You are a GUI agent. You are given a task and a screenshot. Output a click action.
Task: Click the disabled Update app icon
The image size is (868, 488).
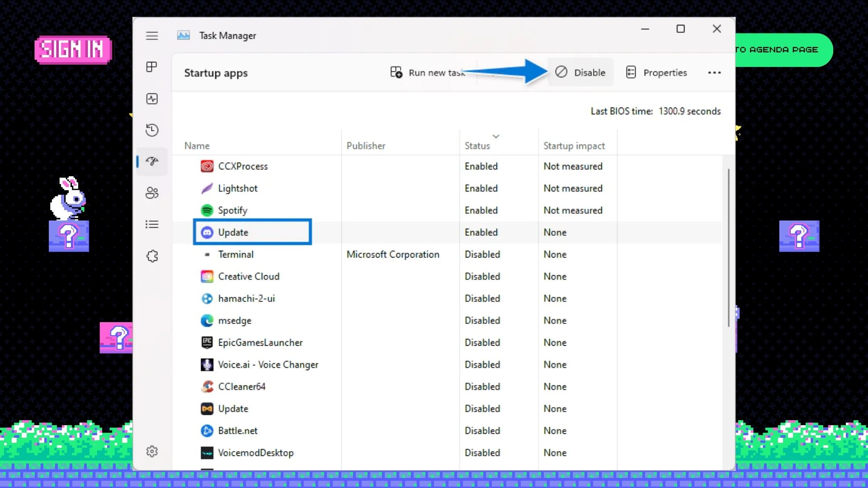207,409
